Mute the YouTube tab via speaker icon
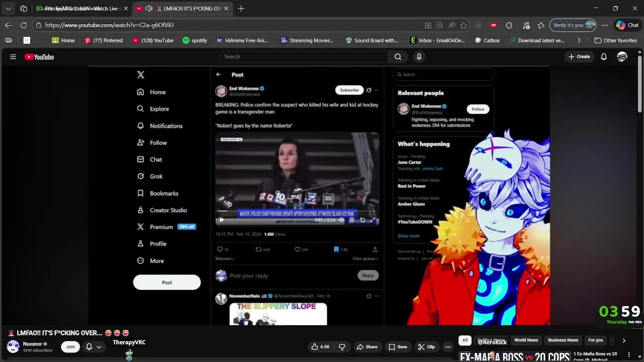644x362 pixels. [x=149, y=9]
